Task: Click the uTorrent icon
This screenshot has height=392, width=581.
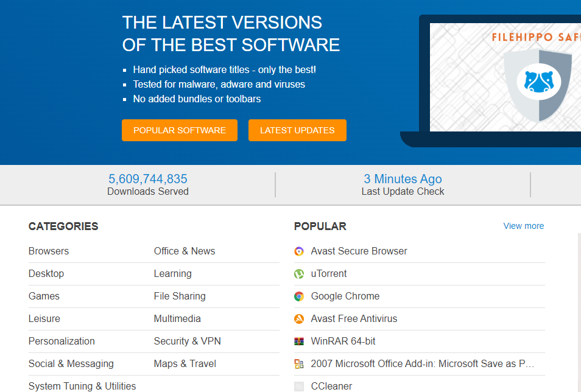Action: click(x=299, y=274)
